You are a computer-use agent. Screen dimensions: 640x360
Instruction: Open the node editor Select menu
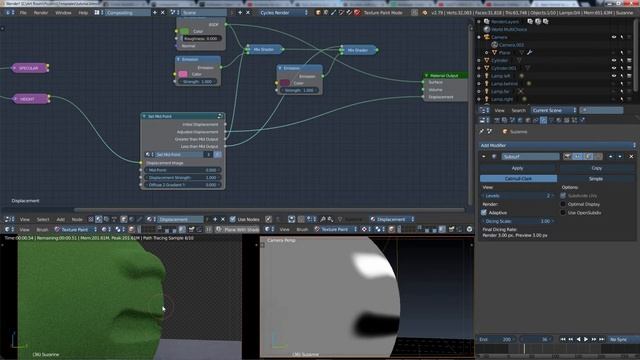click(x=42, y=220)
